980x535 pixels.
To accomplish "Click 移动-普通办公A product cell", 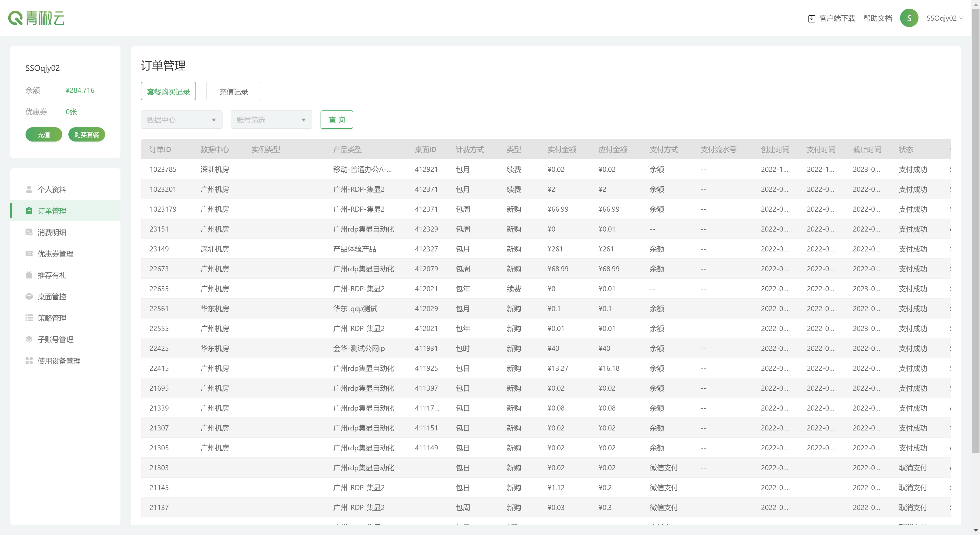I will click(362, 169).
